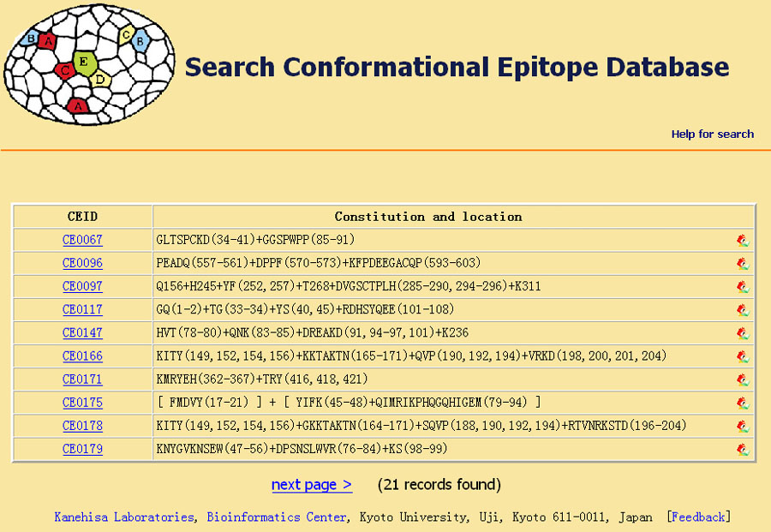Follow the CE0166 ID link
The height and width of the screenshot is (532, 771).
click(x=82, y=356)
